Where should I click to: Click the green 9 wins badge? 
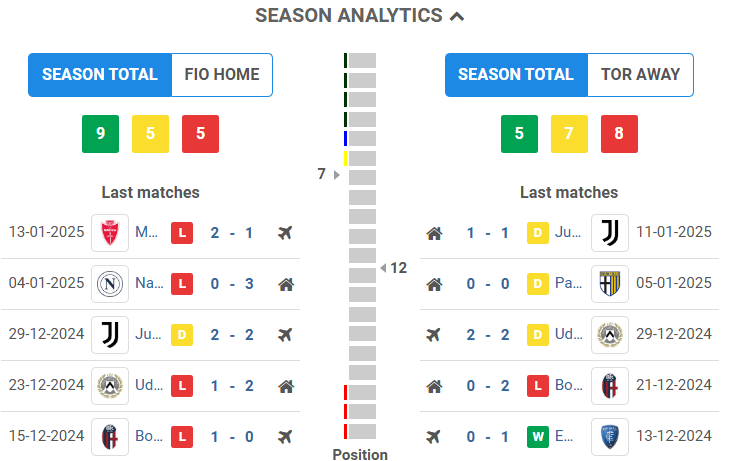[x=100, y=134]
